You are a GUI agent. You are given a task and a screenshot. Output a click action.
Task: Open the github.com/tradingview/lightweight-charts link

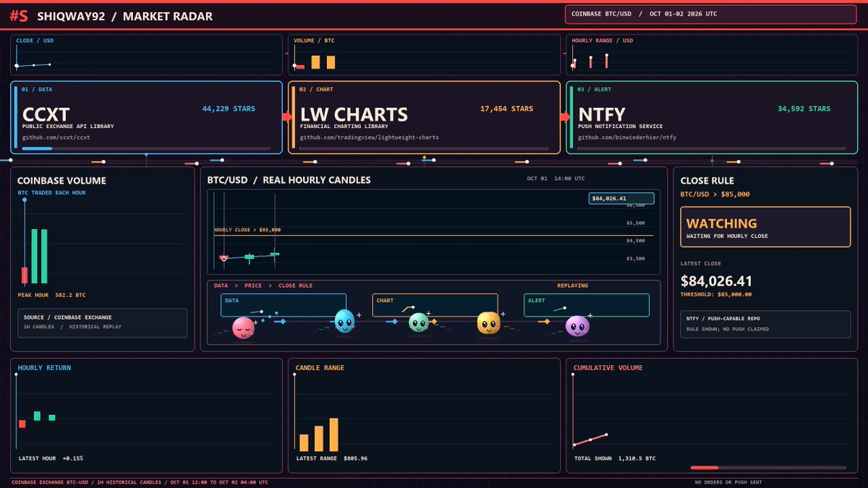370,137
